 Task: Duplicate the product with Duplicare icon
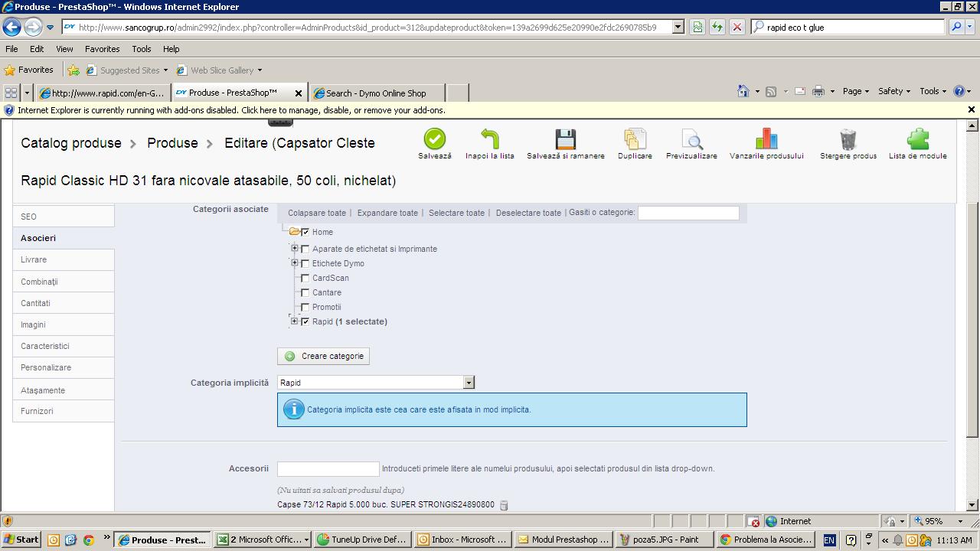(x=635, y=139)
